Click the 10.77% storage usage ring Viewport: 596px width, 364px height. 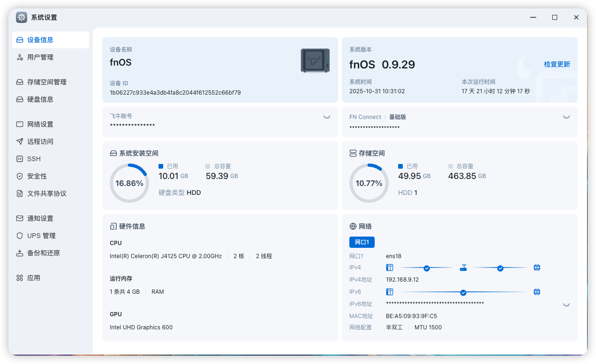[369, 183]
